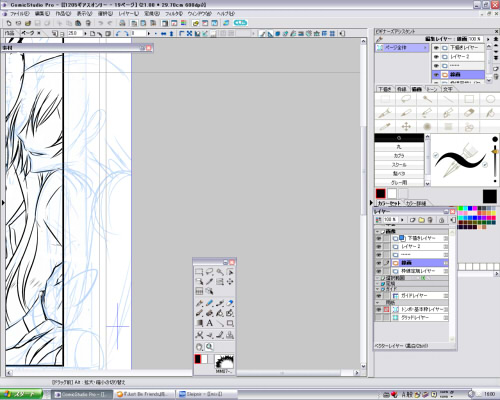Click the new folder icon in Layers panel toolbar
This screenshot has width=500, height=400.
click(x=421, y=220)
